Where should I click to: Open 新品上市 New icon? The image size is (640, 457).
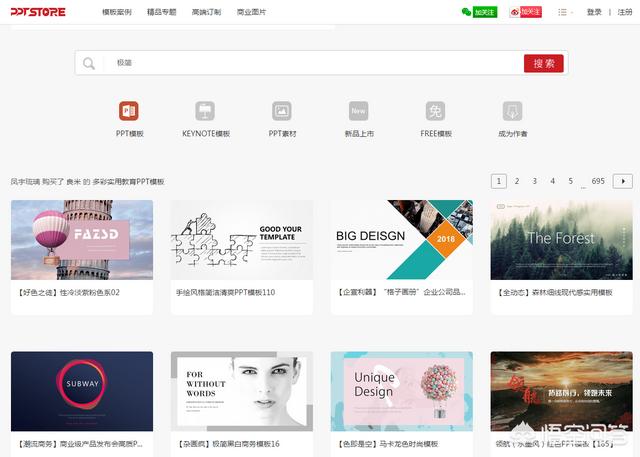(x=358, y=111)
